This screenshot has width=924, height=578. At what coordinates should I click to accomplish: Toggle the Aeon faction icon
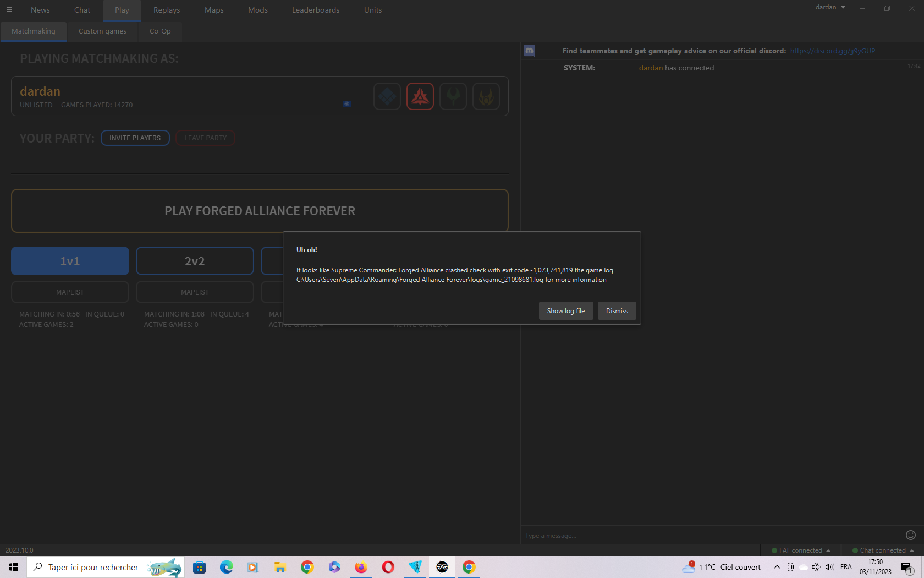[x=453, y=96]
